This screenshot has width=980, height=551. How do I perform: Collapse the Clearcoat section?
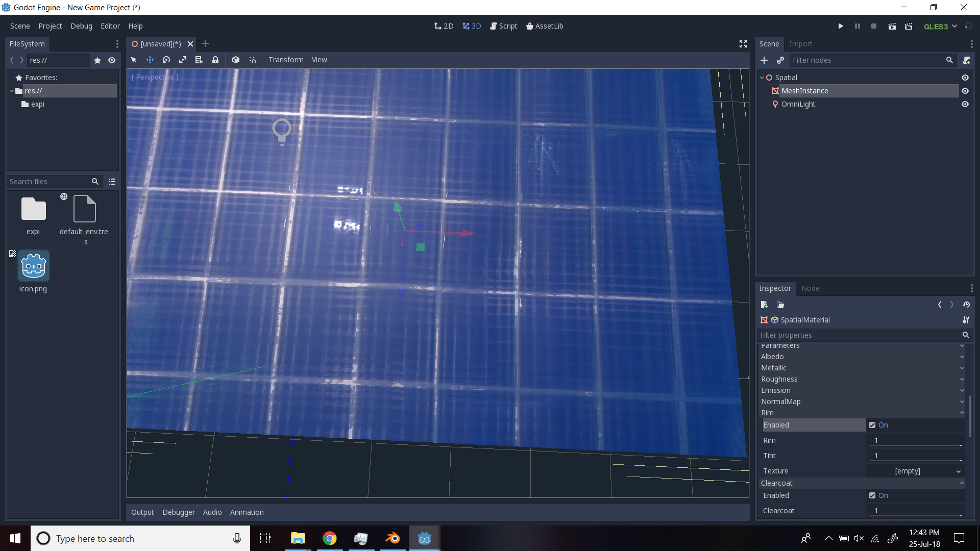coord(962,483)
